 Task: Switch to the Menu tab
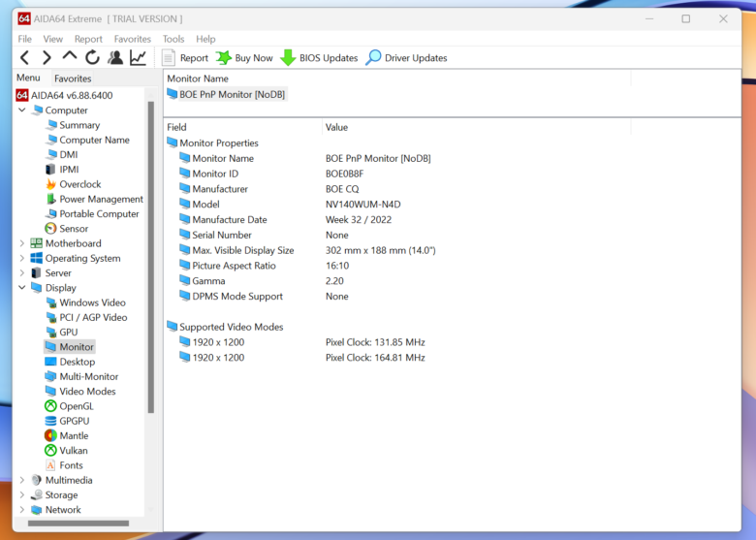[28, 78]
